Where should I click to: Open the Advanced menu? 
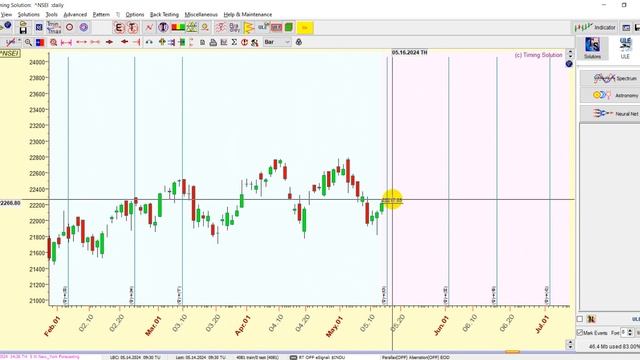coord(75,14)
